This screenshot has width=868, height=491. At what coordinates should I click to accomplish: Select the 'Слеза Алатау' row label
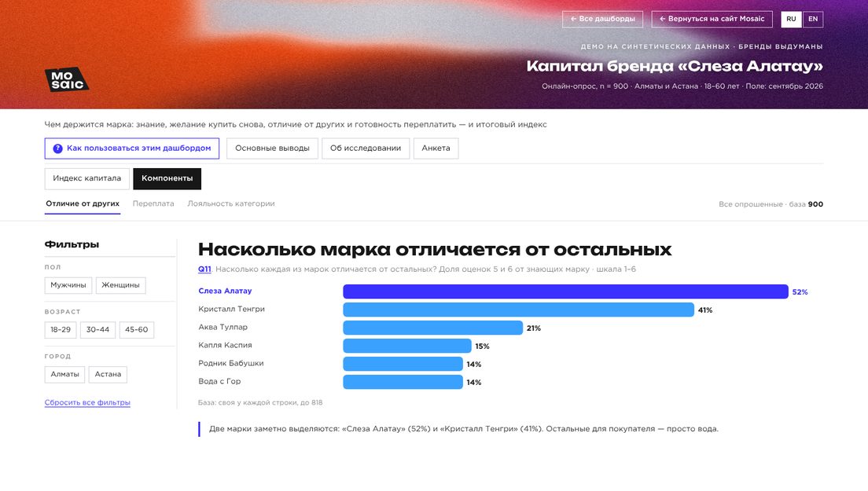[x=225, y=291]
